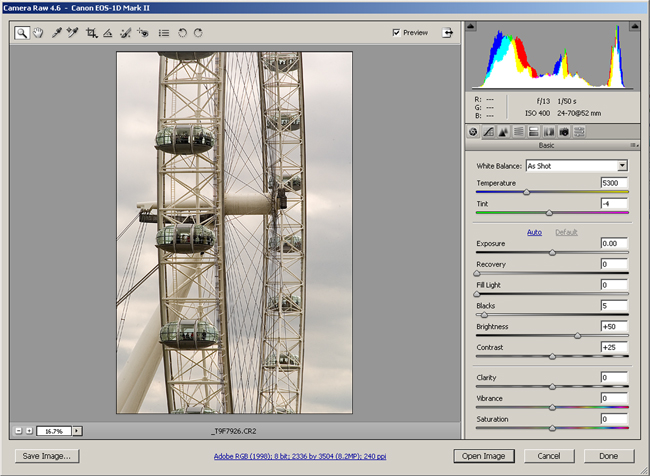650x476 pixels.
Task: Open workflow options link Adobe RGB (1998)
Action: tap(300, 456)
